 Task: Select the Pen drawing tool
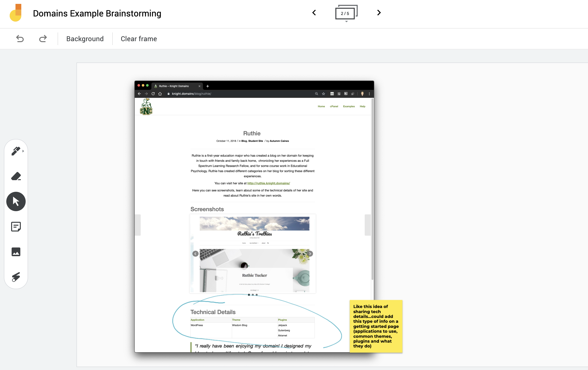[16, 151]
